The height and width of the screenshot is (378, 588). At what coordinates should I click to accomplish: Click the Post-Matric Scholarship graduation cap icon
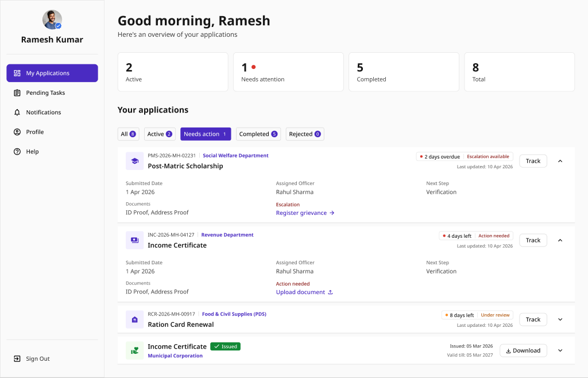click(x=134, y=161)
